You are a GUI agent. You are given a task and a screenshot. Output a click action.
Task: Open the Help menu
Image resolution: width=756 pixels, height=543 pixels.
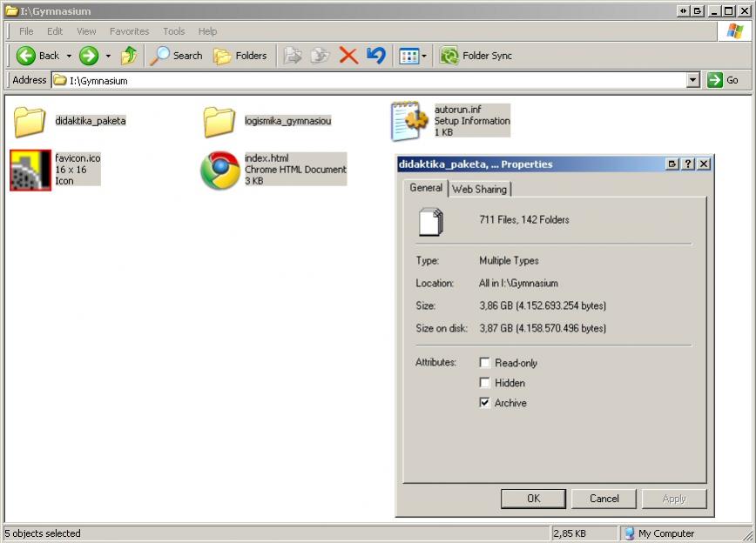coord(207,31)
